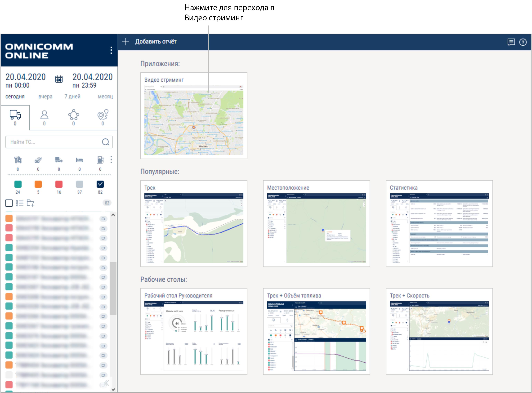Tick the select-all vehicles checkbox

pos(9,203)
